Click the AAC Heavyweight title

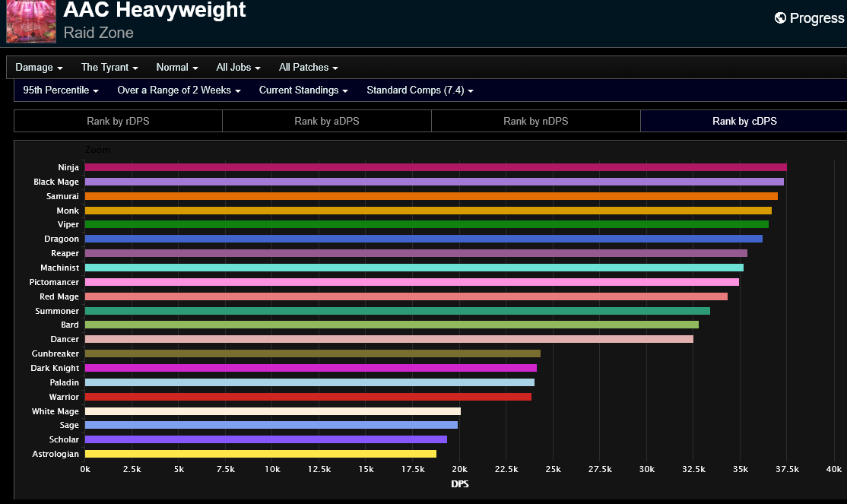click(x=154, y=10)
